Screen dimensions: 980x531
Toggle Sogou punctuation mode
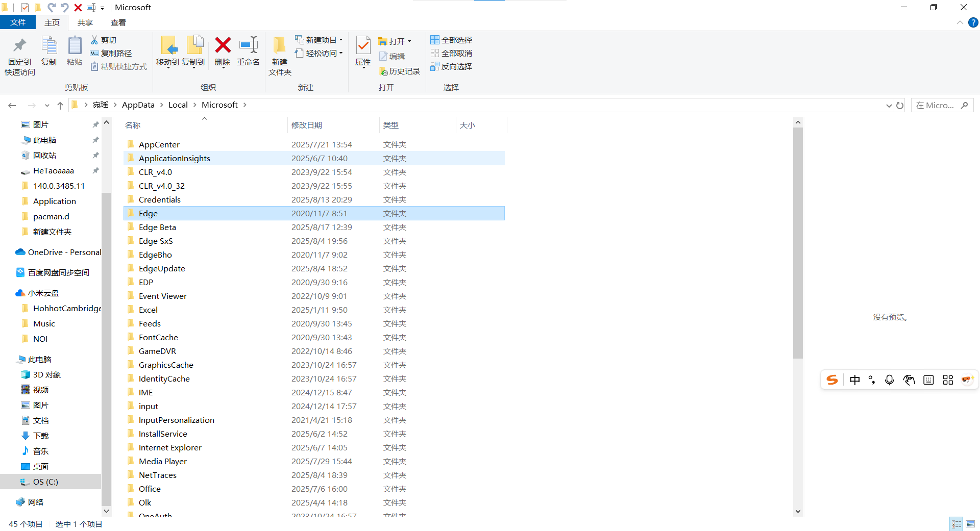pyautogui.click(x=872, y=380)
